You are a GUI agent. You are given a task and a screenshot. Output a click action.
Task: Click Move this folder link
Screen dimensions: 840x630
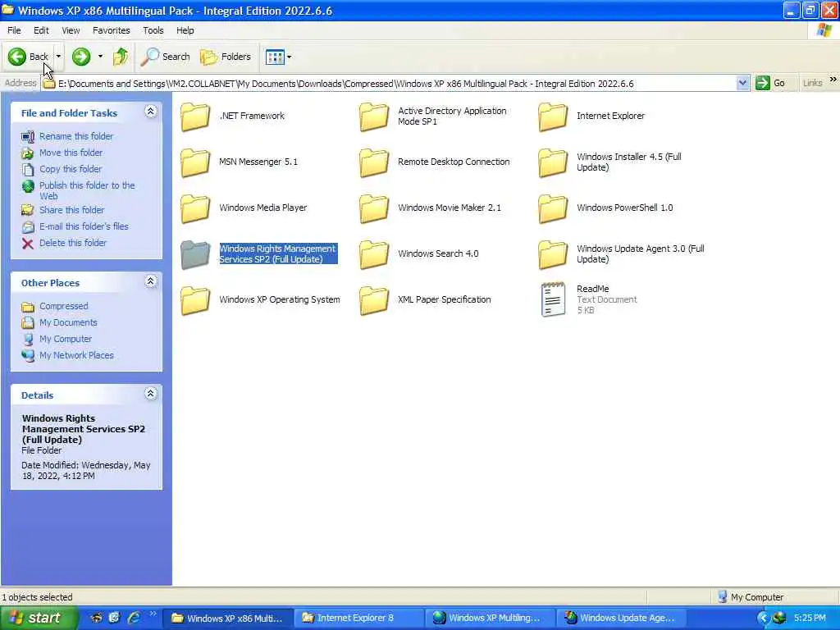click(71, 153)
